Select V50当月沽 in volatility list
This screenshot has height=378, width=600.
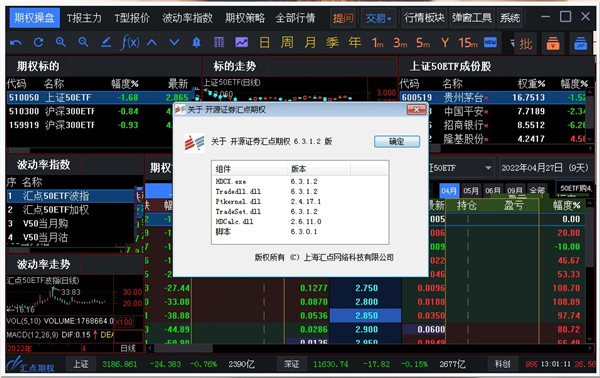pos(70,237)
